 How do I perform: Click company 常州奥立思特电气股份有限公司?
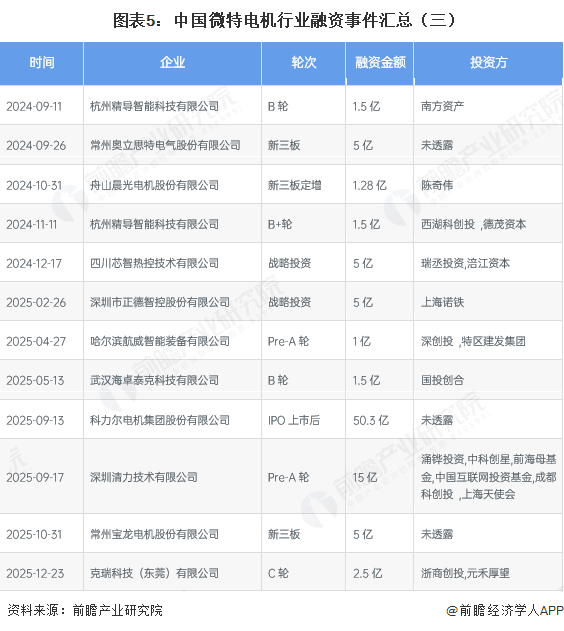tap(165, 145)
